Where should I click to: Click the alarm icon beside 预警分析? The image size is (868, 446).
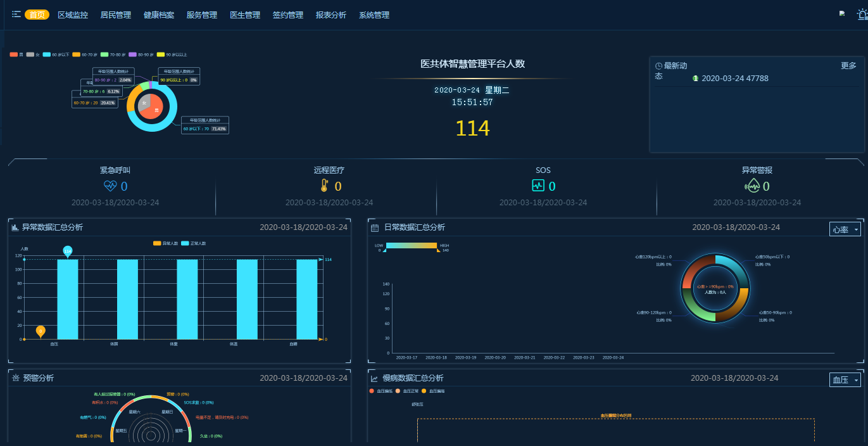tap(15, 378)
